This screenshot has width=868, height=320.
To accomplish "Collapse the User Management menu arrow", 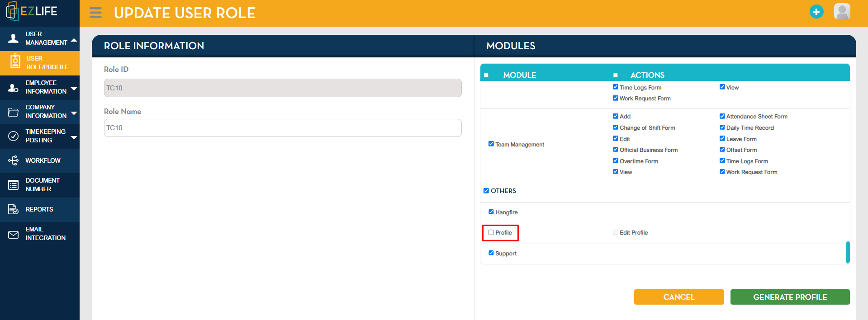I will pos(74,40).
